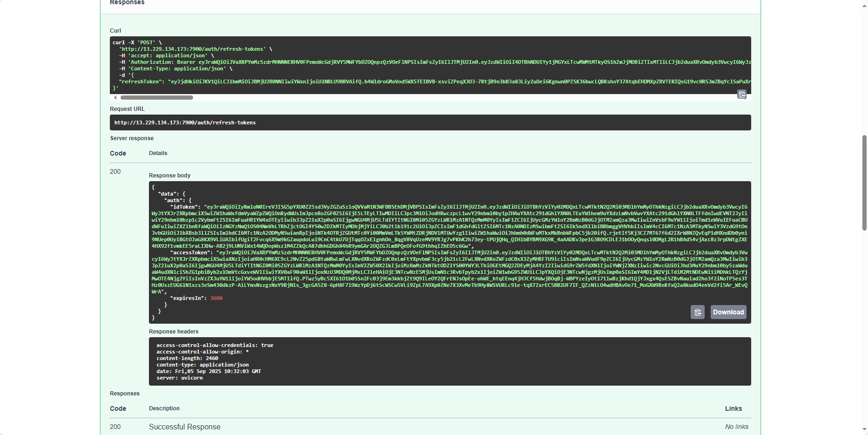The height and width of the screenshot is (435, 868).
Task: Copy the response body to clipboard
Action: pos(697,312)
